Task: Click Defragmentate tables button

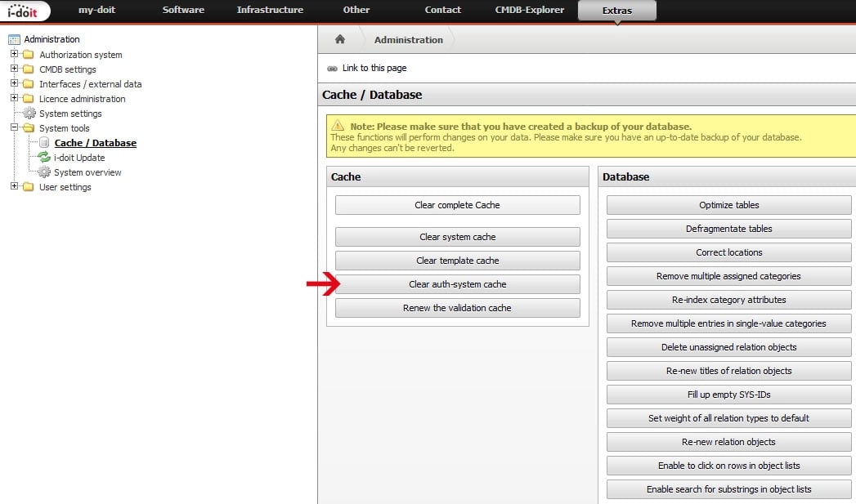Action: point(728,229)
